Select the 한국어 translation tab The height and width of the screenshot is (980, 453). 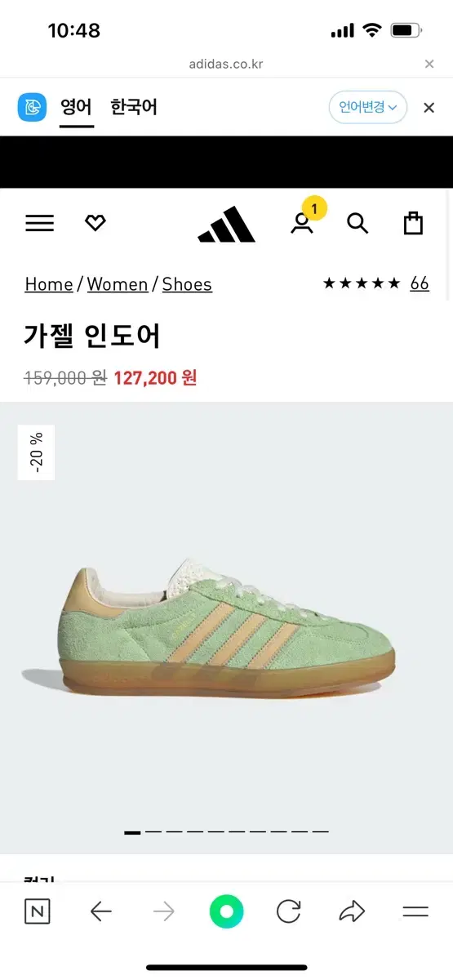pyautogui.click(x=134, y=107)
